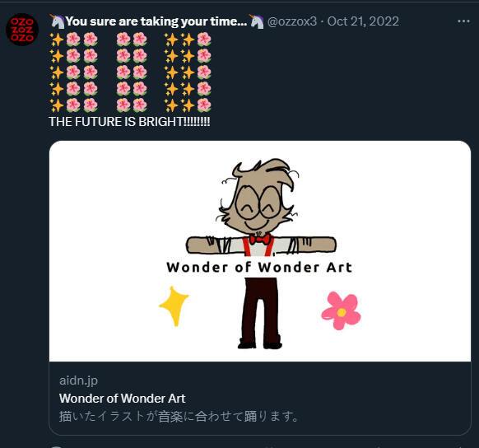The image size is (479, 448).
Task: Click the top-right hibiscus emoji in the emoji art
Action: pyautogui.click(x=204, y=40)
